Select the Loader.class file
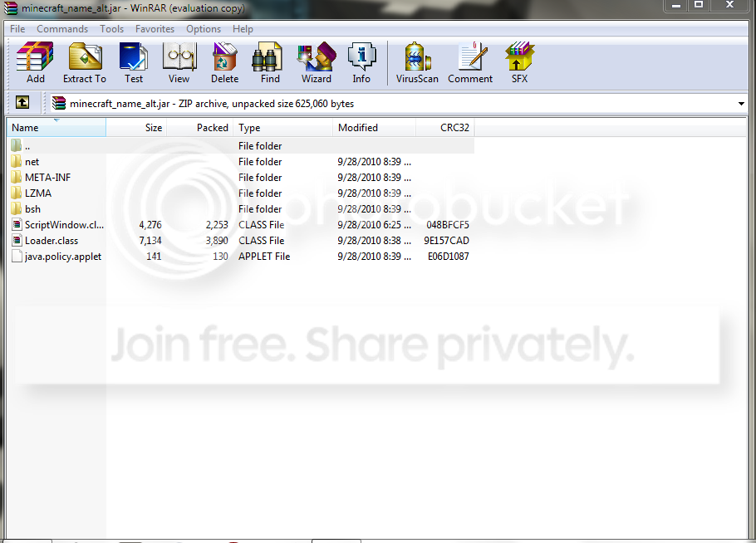The width and height of the screenshot is (756, 543). coord(51,241)
